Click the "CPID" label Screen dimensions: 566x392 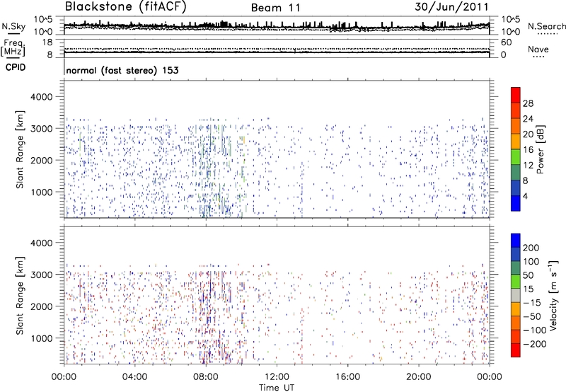coord(16,67)
